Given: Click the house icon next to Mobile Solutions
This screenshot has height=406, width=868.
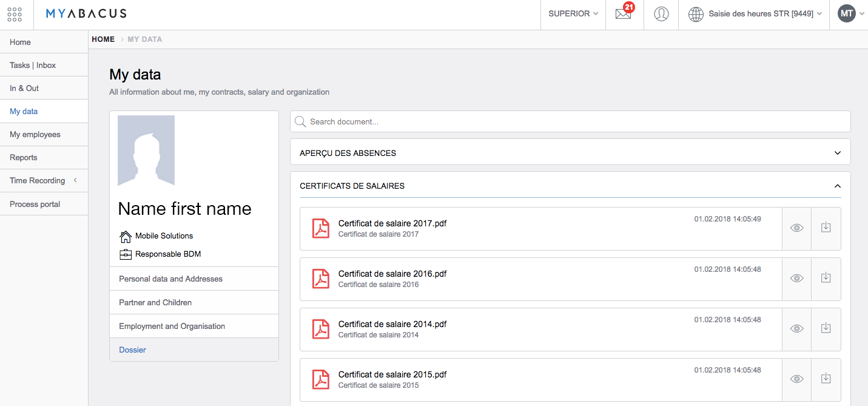Looking at the screenshot, I should (x=126, y=236).
